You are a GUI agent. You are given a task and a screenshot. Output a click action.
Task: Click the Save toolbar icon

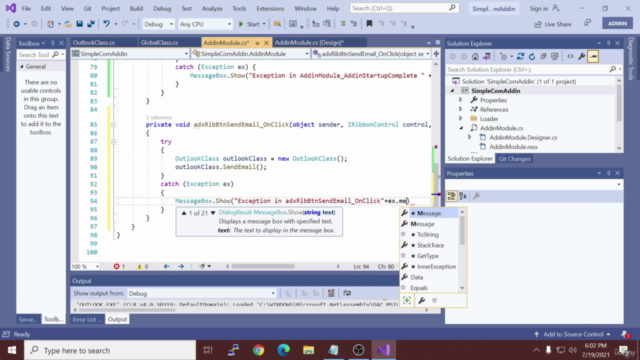80,24
